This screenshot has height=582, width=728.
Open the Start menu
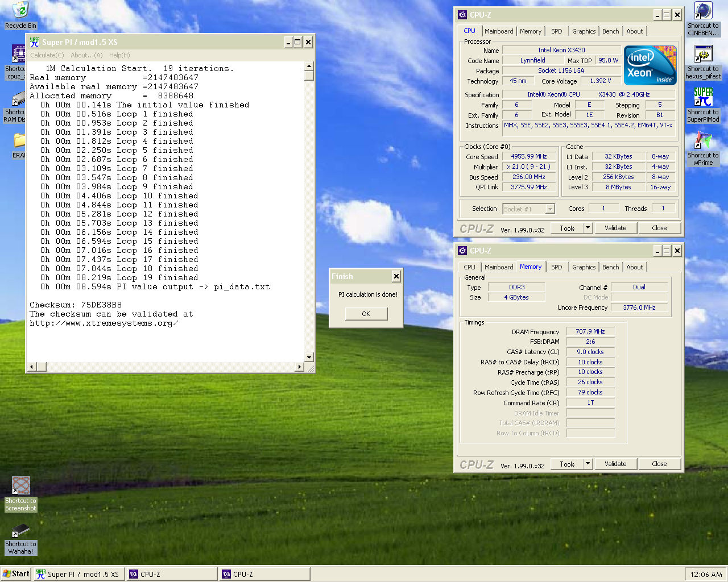point(16,574)
